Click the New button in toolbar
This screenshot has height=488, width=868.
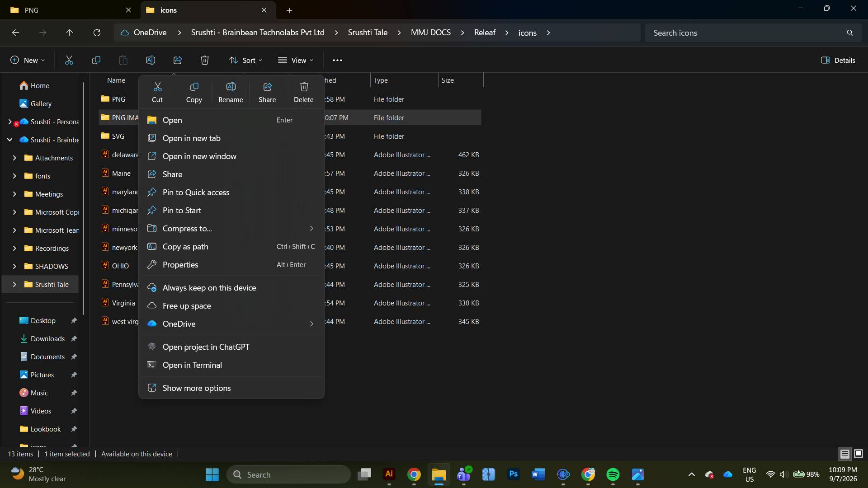(28, 60)
